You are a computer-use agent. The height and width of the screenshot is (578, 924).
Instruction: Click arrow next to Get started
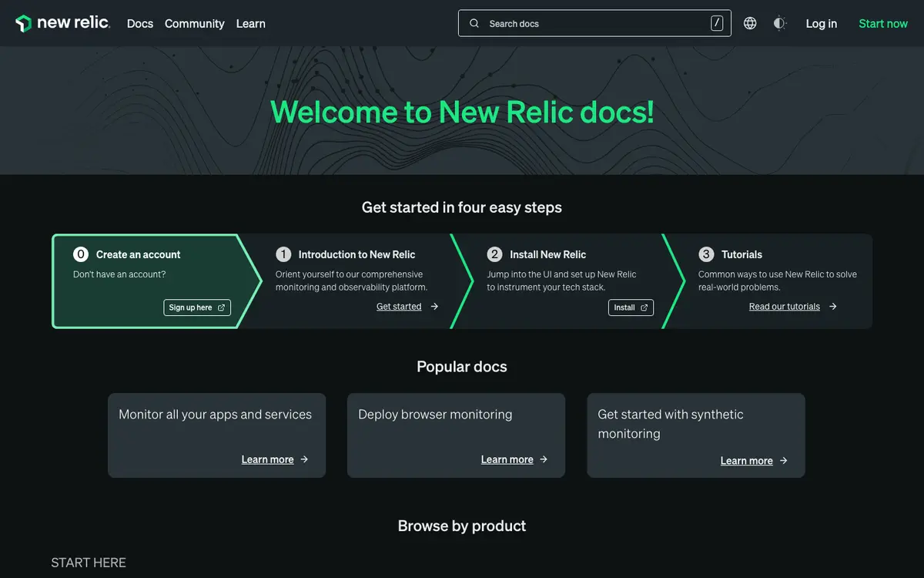click(434, 307)
